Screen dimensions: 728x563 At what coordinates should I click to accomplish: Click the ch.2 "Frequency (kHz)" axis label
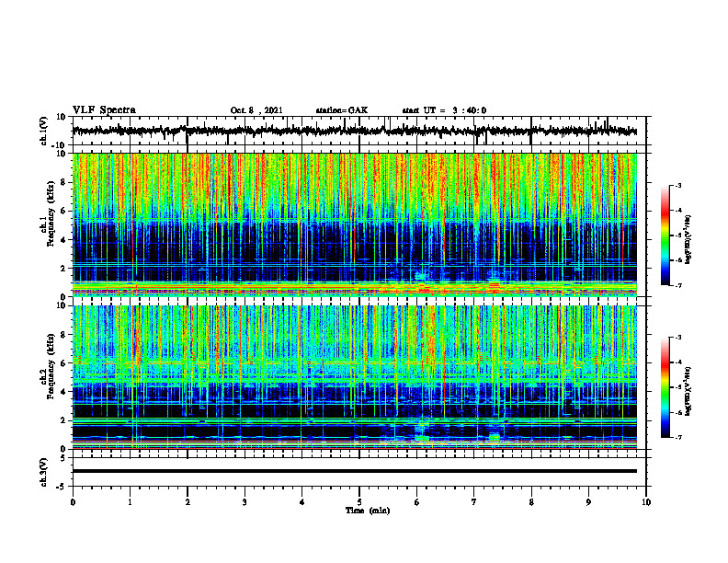click(x=51, y=366)
